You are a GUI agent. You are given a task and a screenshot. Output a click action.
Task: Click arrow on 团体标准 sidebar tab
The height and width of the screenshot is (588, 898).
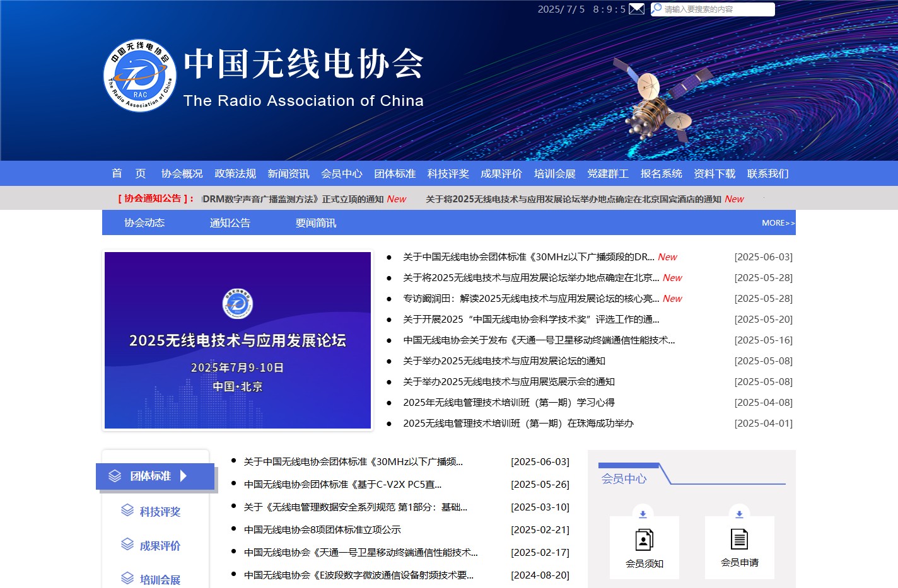coord(184,476)
